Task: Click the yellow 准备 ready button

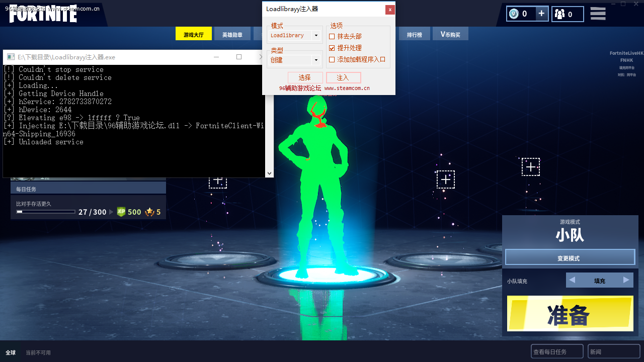Action: click(570, 314)
